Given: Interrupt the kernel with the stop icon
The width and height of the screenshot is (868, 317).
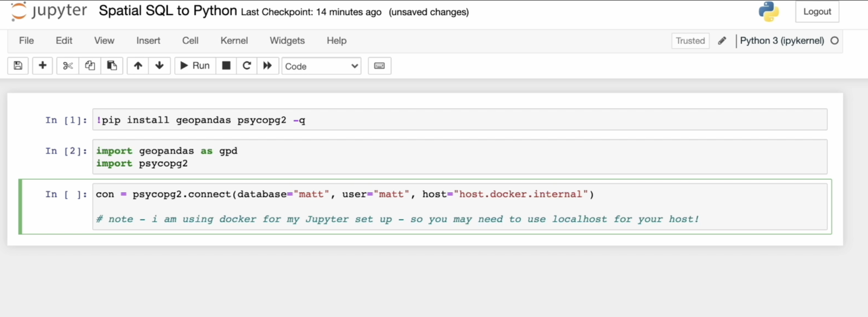Looking at the screenshot, I should (x=226, y=66).
